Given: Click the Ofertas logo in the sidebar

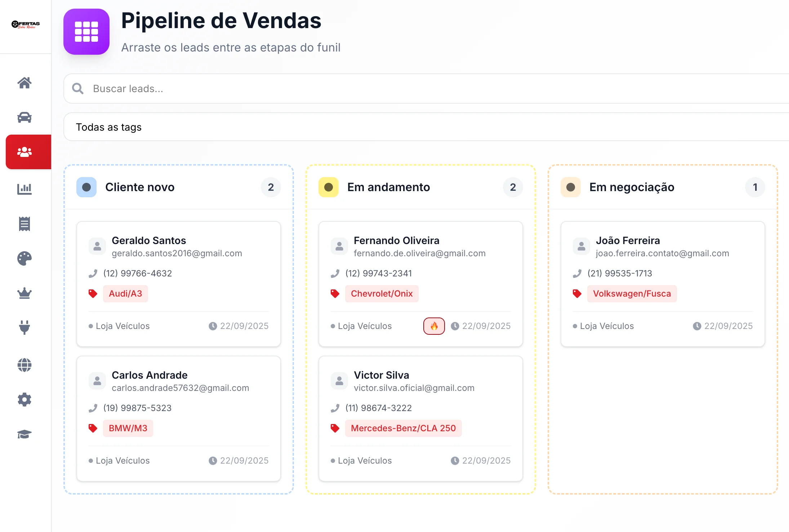Looking at the screenshot, I should pos(26,24).
